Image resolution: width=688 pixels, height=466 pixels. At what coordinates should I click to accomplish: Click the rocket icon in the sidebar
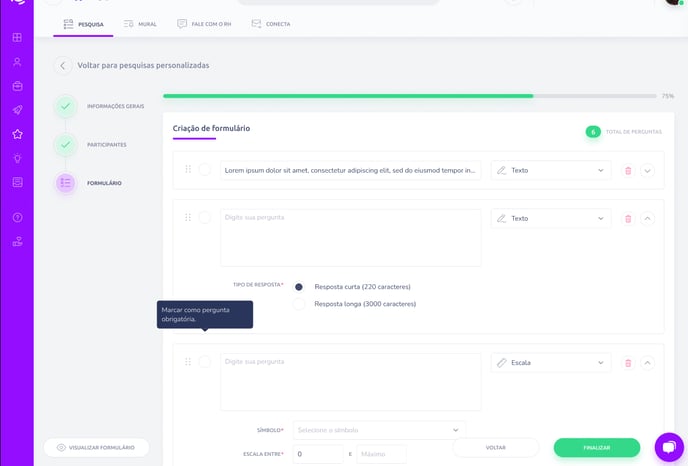click(17, 110)
